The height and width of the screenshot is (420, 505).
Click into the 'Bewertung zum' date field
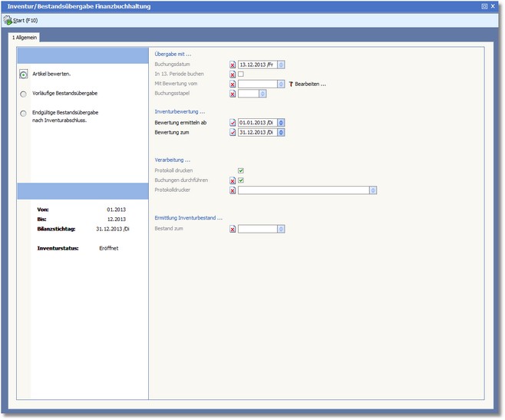257,133
